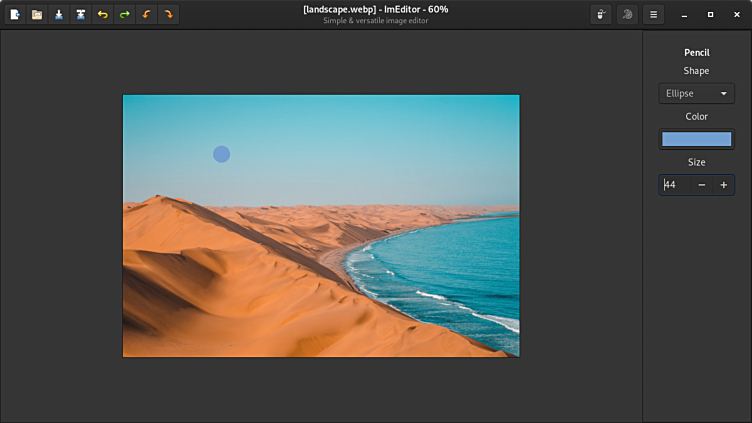This screenshot has width=752, height=423.
Task: Open the hamburger main menu
Action: click(654, 15)
